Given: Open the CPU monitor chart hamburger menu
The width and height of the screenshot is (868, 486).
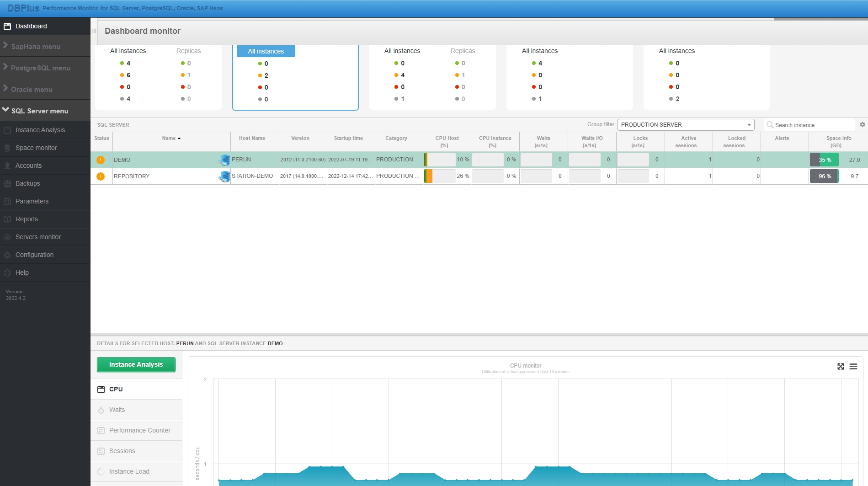Looking at the screenshot, I should 853,367.
